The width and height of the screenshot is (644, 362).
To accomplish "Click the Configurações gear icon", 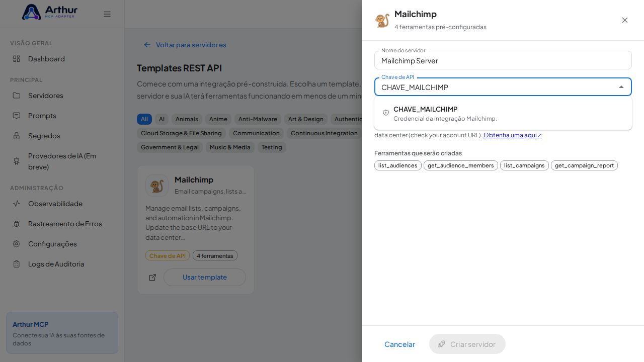I will (17, 244).
